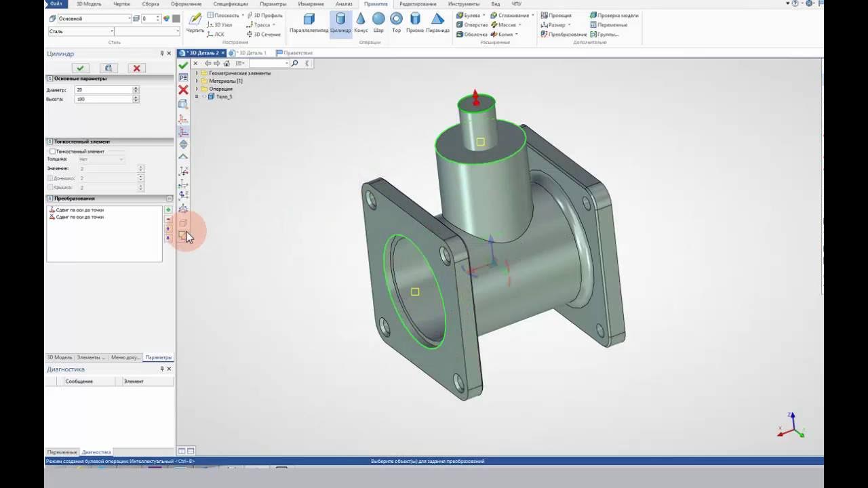Cancel with red X in Цилиндр panel
This screenshot has height=488, width=868.
136,68
